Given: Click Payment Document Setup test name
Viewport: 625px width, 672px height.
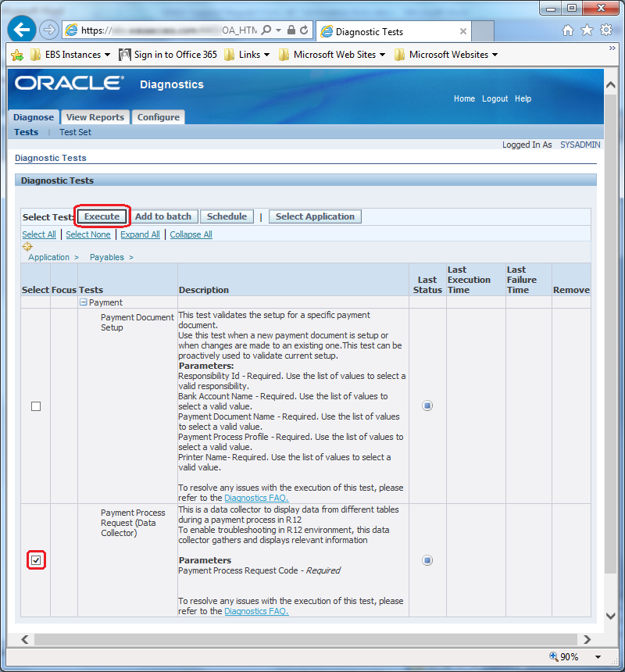Looking at the screenshot, I should coord(137,322).
